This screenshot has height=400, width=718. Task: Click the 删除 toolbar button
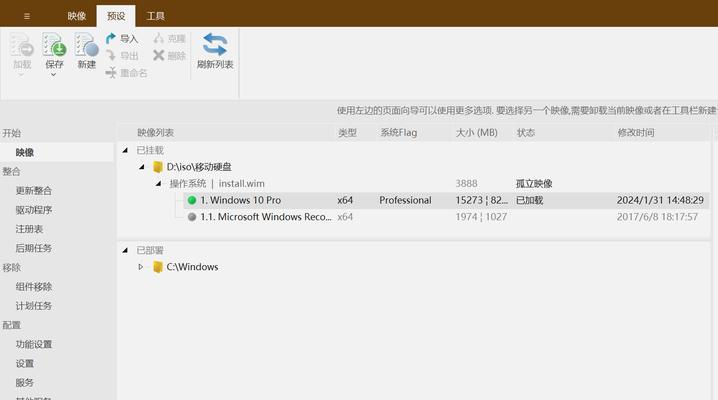point(169,55)
